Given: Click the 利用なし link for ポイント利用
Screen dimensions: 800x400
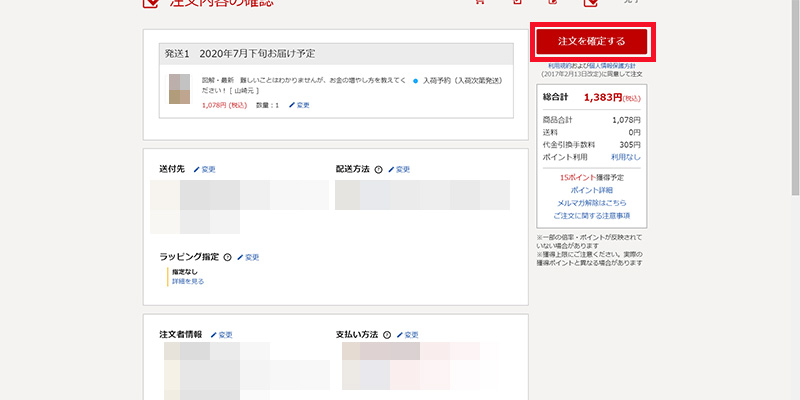Looking at the screenshot, I should click(626, 157).
